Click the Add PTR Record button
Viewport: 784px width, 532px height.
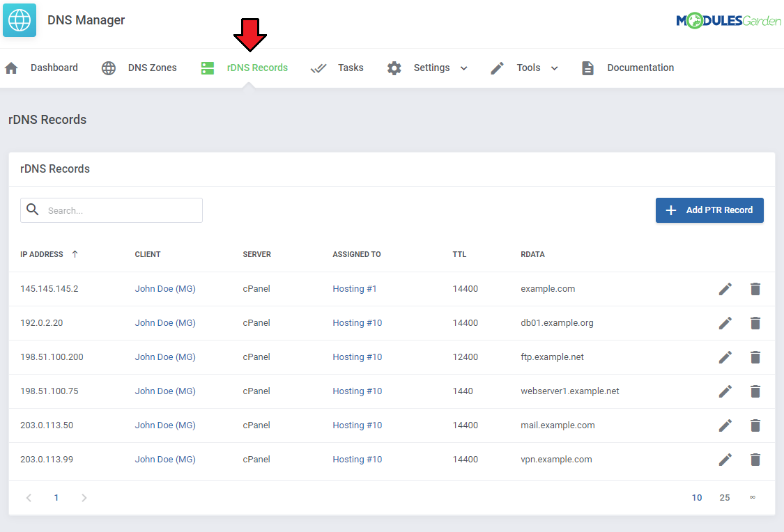[709, 210]
